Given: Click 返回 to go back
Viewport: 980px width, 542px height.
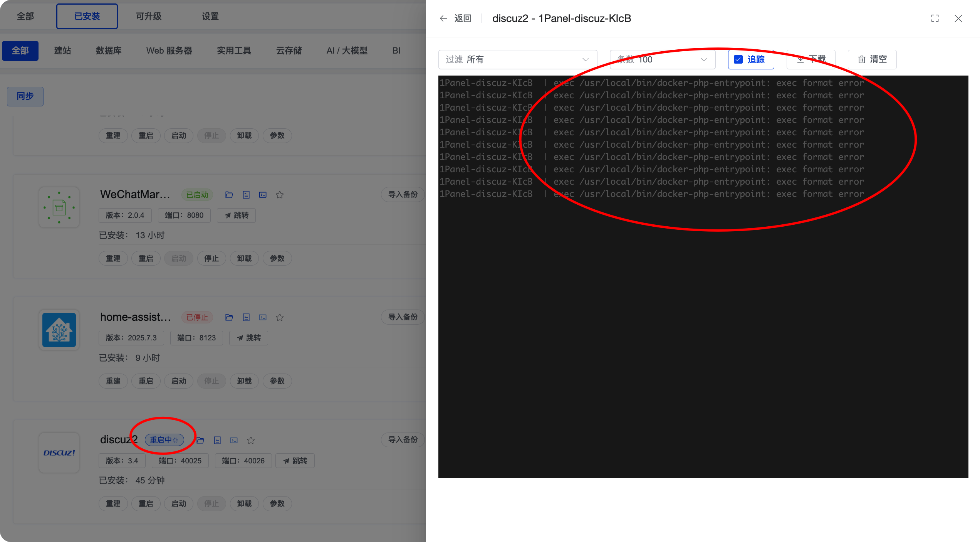Looking at the screenshot, I should [x=463, y=18].
